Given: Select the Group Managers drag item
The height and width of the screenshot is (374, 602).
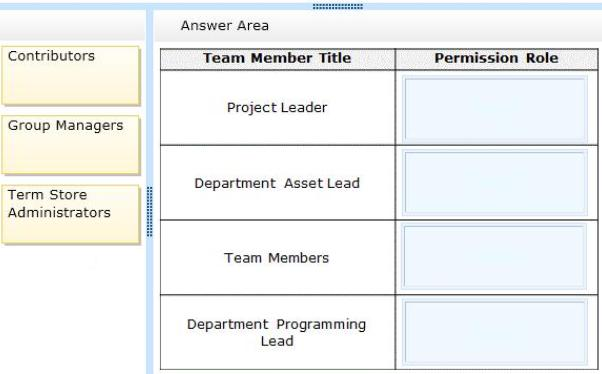Looking at the screenshot, I should (x=71, y=145).
